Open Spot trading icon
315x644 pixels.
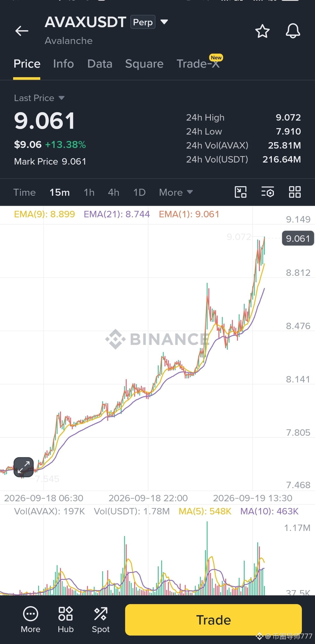[101, 619]
